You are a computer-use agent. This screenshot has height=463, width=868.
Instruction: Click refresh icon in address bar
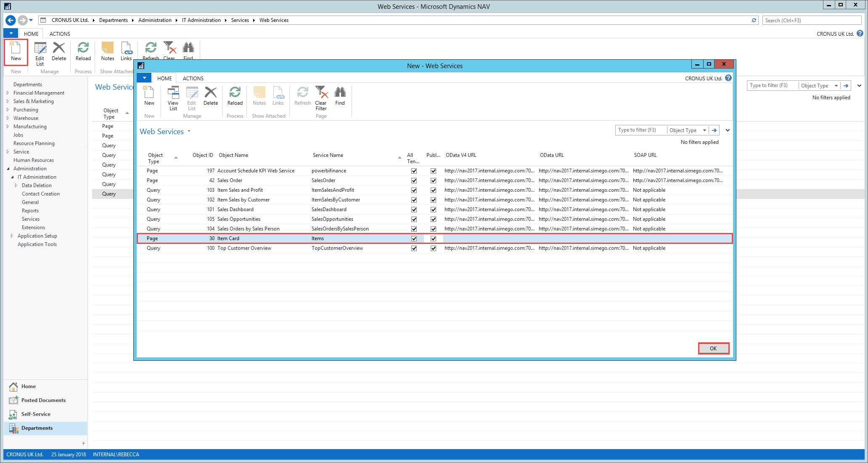(754, 20)
